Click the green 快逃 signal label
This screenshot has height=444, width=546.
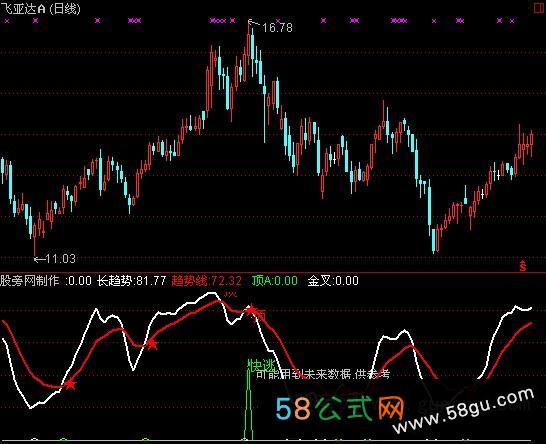point(261,365)
